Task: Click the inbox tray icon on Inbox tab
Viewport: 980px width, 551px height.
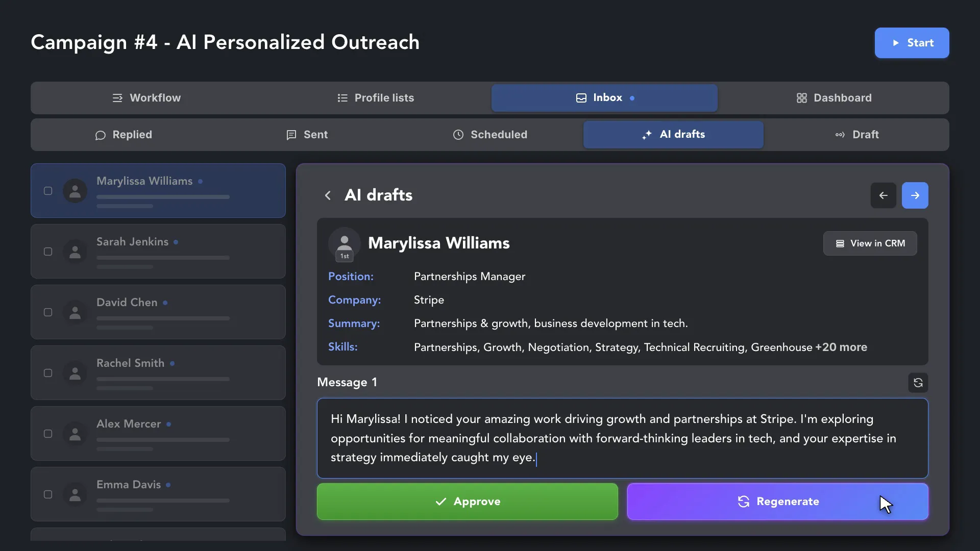Action: (581, 98)
